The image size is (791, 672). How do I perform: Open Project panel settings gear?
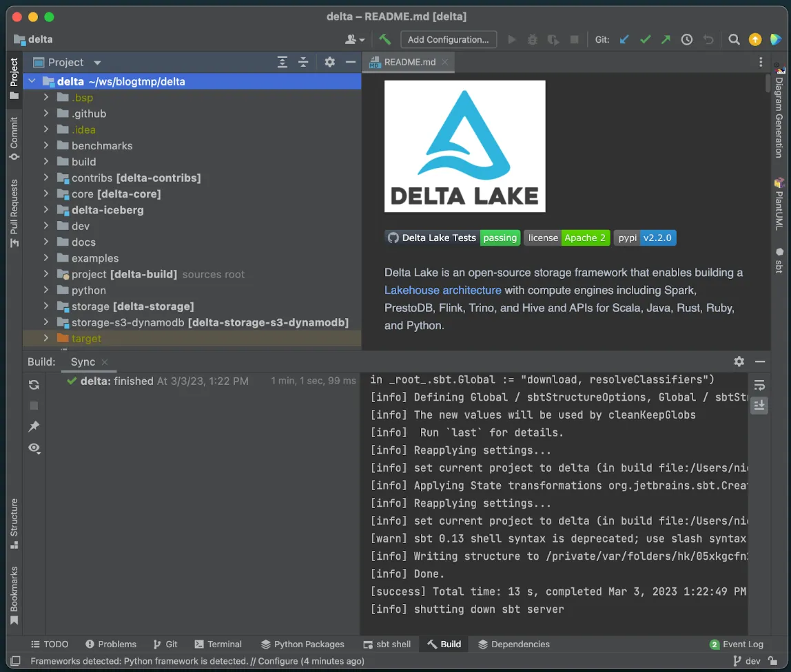coord(329,62)
